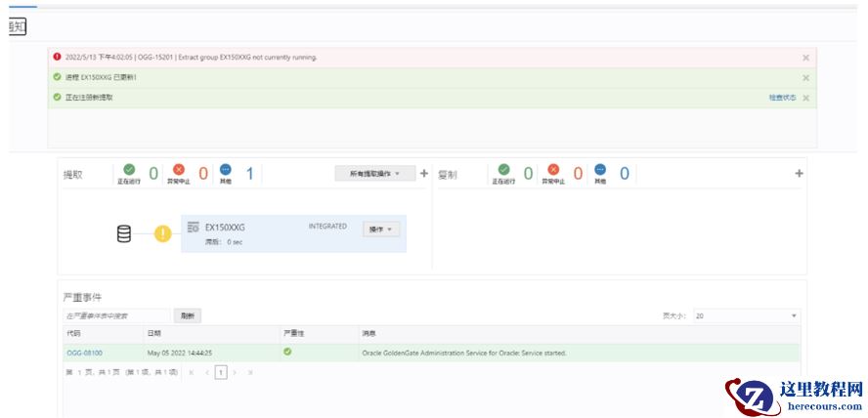Screen dimensions: 868x418
Task: Click green check icon on EX150XXG updated message
Action: 57,77
